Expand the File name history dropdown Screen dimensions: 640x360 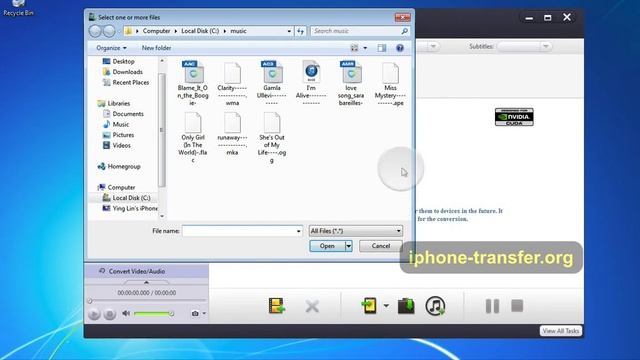tap(298, 231)
